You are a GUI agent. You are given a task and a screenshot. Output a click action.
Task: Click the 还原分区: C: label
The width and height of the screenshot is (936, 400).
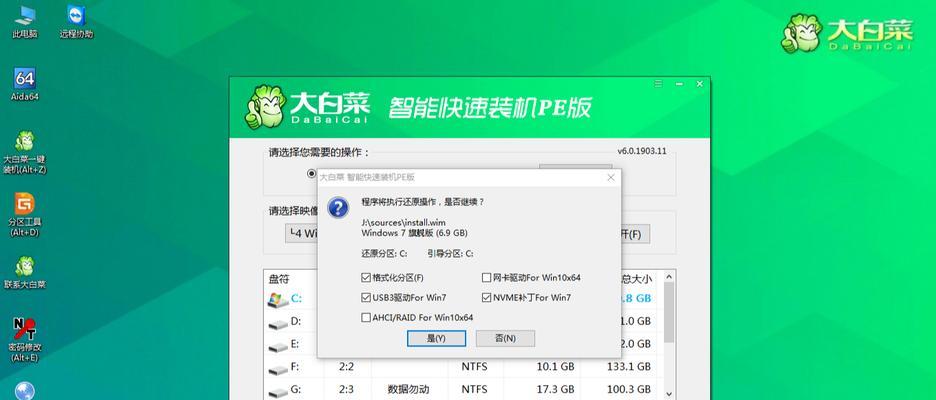(384, 253)
